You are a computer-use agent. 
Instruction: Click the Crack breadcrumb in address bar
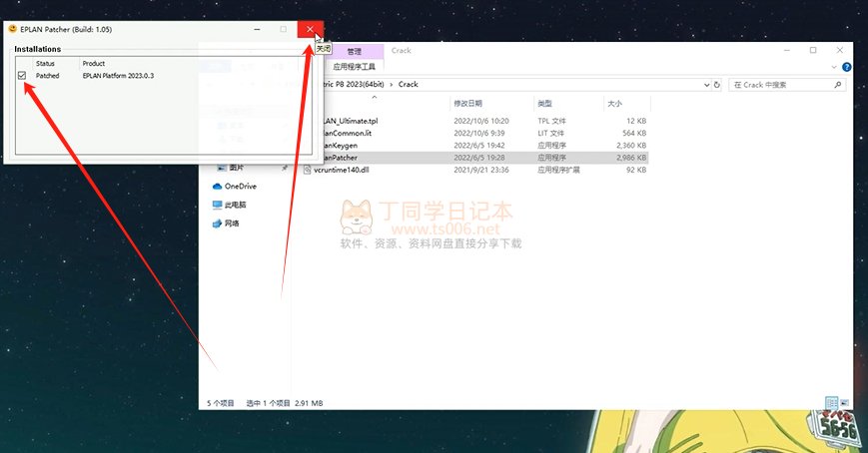pos(408,85)
